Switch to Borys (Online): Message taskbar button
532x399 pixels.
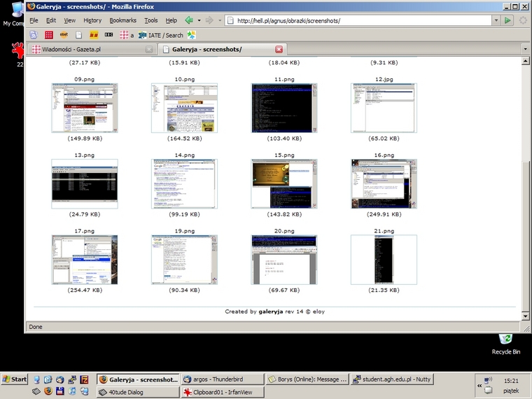307,379
